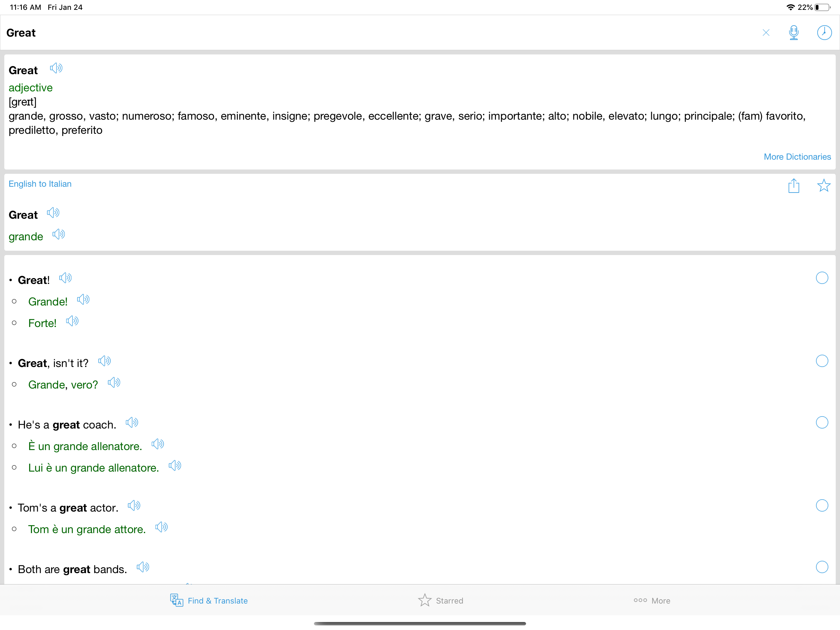Play audio for 'Forte!'
The width and height of the screenshot is (840, 630).
click(x=72, y=321)
